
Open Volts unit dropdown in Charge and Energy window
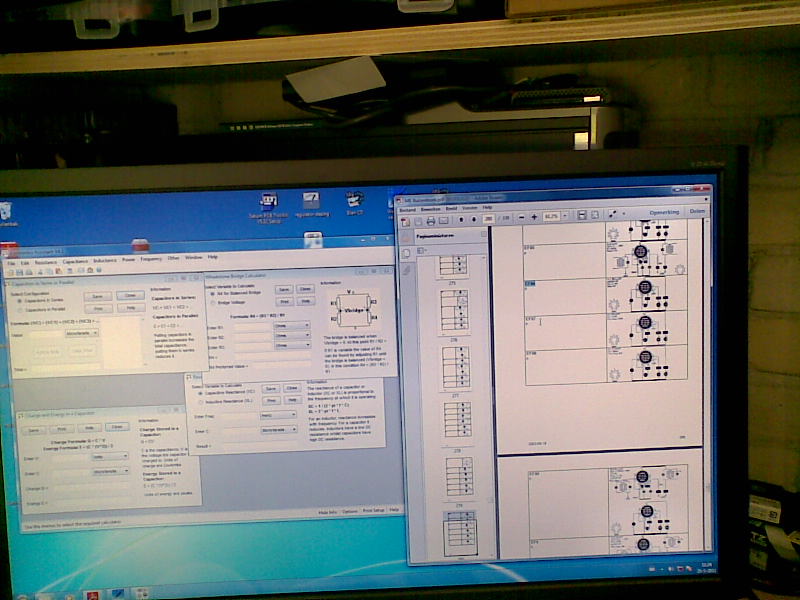[x=110, y=457]
